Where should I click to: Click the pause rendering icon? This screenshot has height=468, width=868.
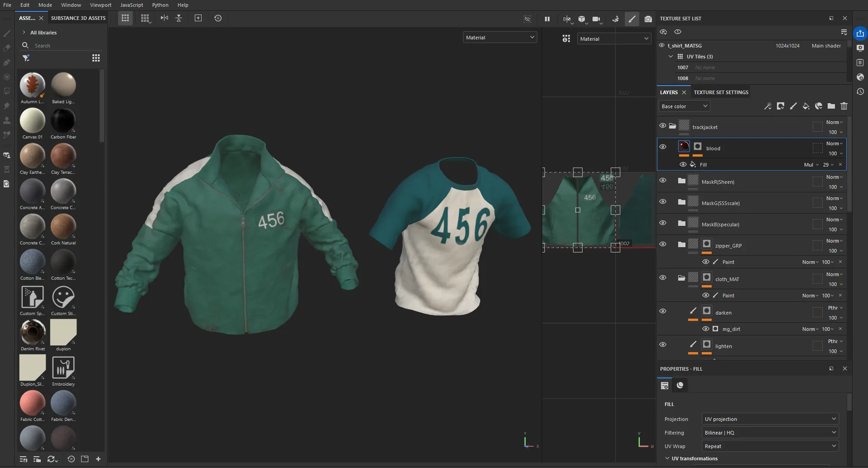pos(547,19)
